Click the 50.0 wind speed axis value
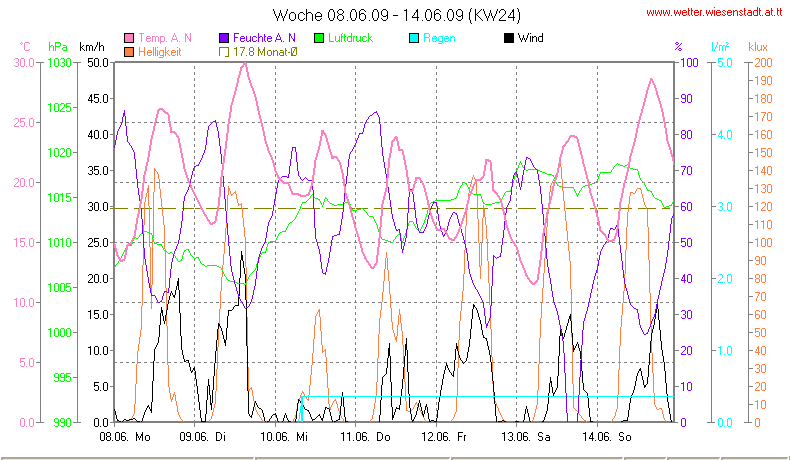Screen dimensions: 790x460 click(98, 63)
